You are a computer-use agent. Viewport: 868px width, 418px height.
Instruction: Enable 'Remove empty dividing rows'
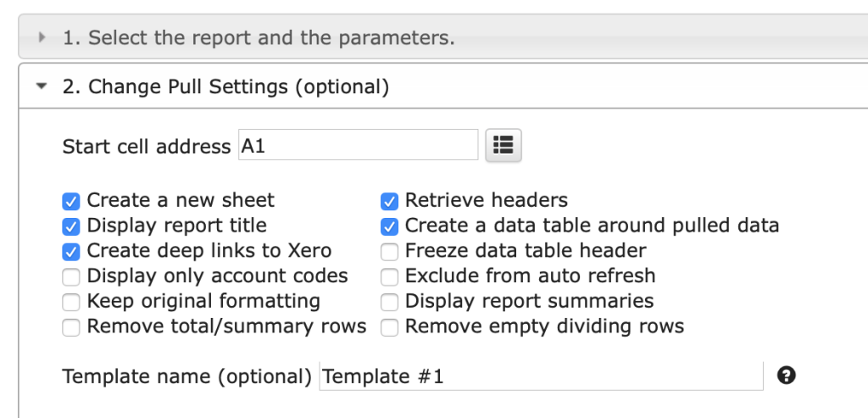click(389, 327)
